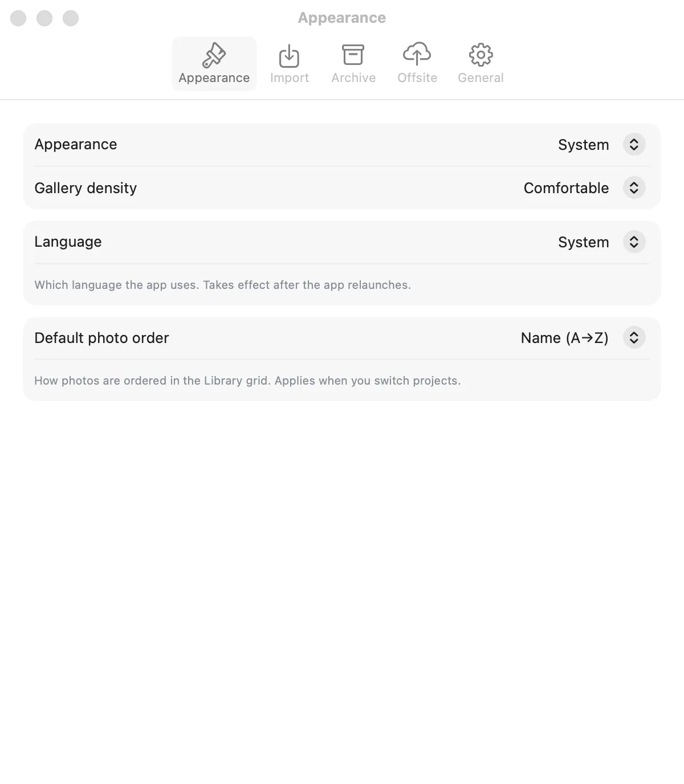The width and height of the screenshot is (684, 784).
Task: Open the Archive box icon
Action: tap(353, 55)
